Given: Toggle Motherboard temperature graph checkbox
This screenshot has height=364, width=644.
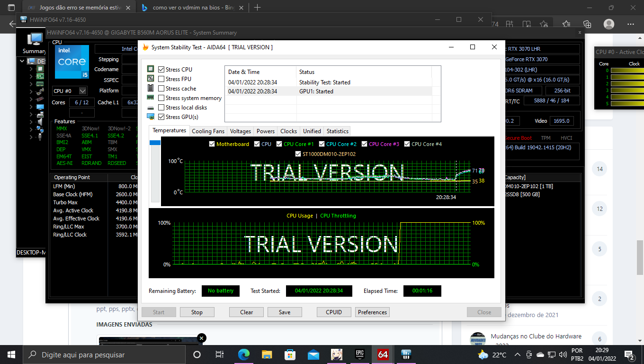Looking at the screenshot, I should (212, 144).
